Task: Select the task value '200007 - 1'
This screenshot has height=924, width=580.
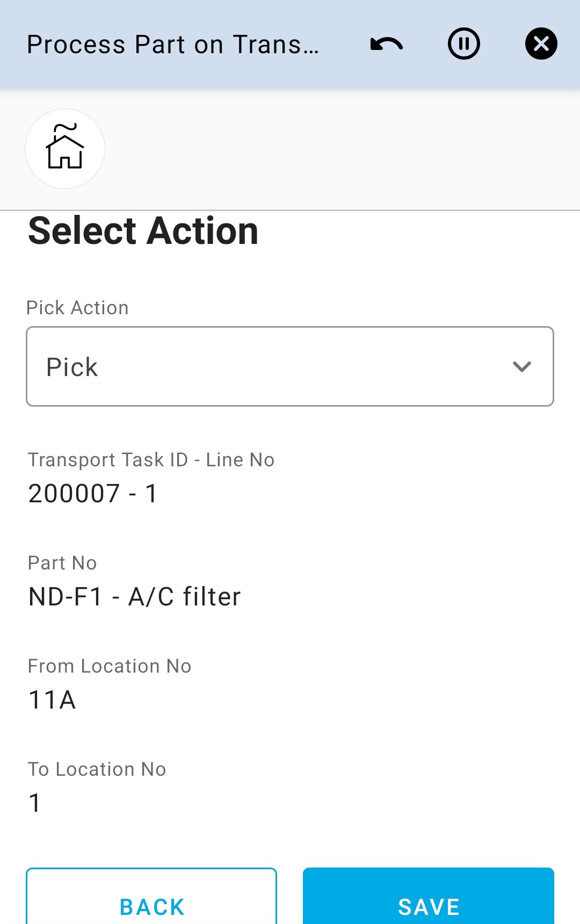Action: [93, 494]
